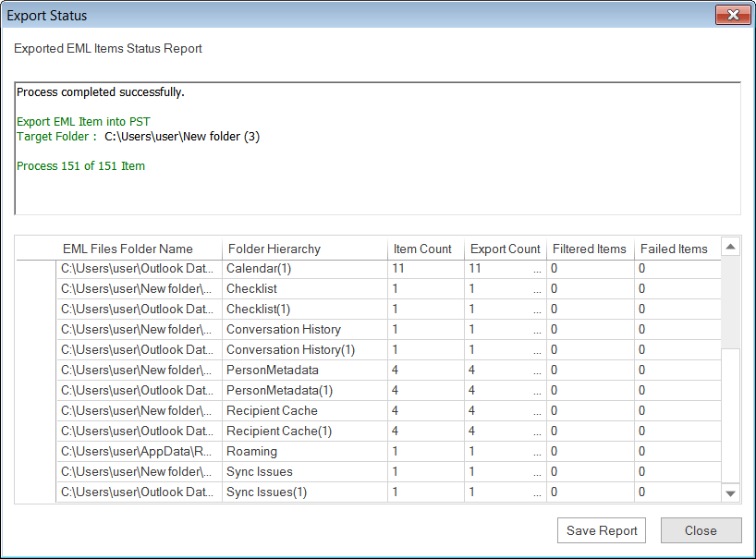This screenshot has width=756, height=559.
Task: Click the Filtered Items column header
Action: click(591, 249)
